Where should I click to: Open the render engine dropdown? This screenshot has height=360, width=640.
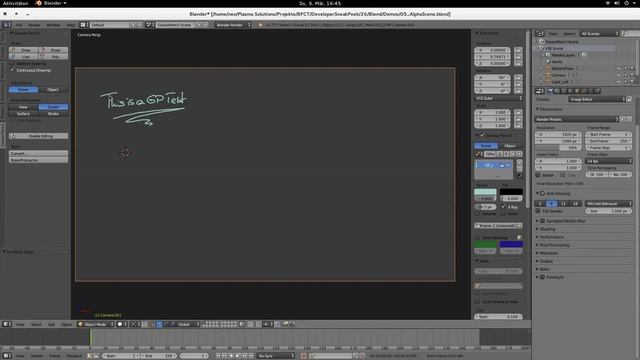coord(233,25)
